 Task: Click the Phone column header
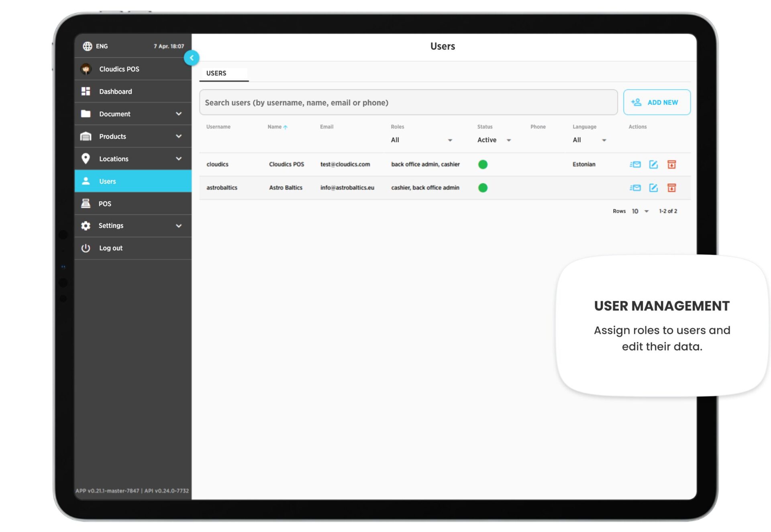pos(538,127)
